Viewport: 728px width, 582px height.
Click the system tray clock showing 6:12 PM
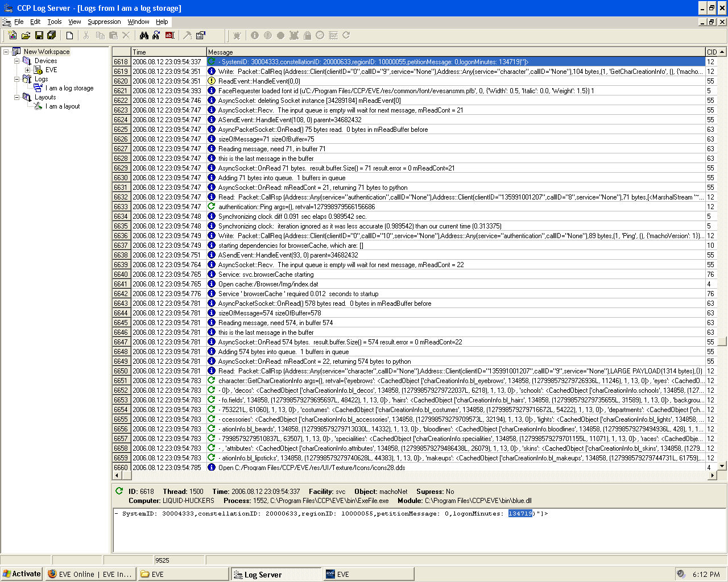coord(706,575)
